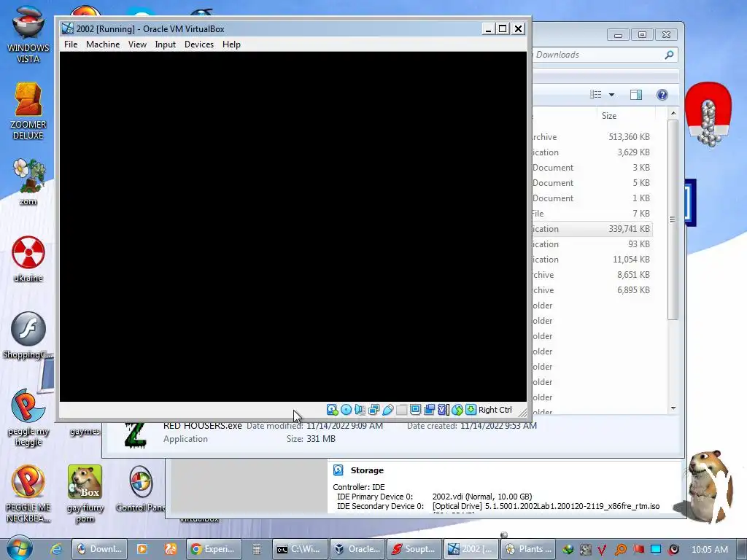Open the Input menu in VirtualBox

[166, 44]
